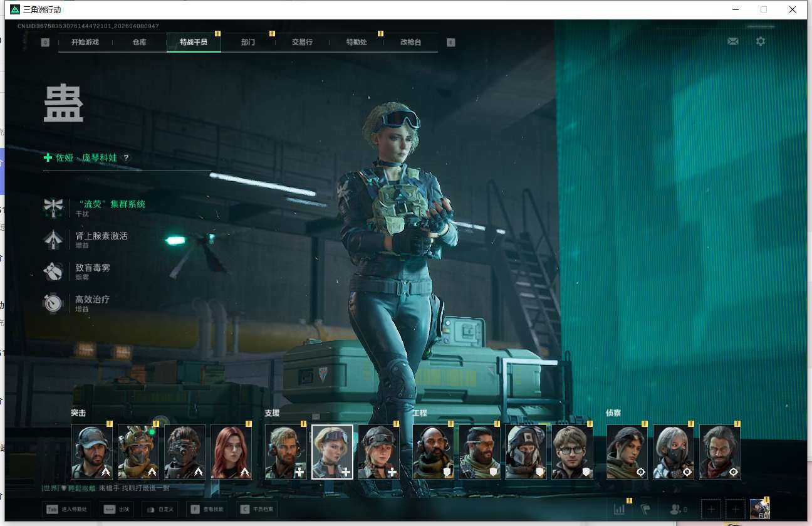Click the help question mark beside 佐娅·庞琴科娃
The height and width of the screenshot is (526, 812).
coord(126,158)
